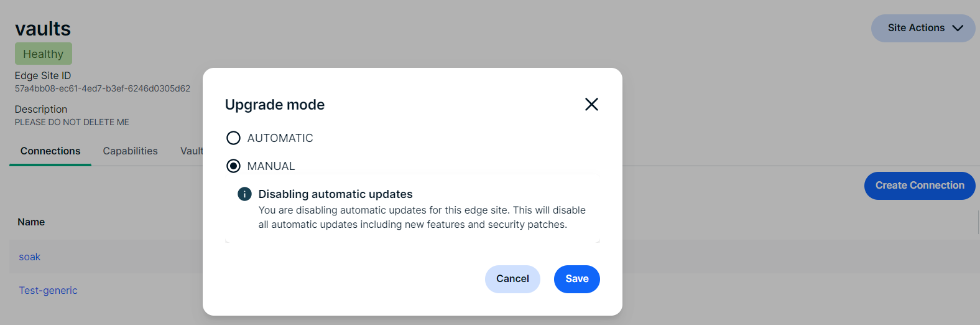The image size is (980, 325).
Task: Open the Capabilities tab
Action: (x=130, y=151)
